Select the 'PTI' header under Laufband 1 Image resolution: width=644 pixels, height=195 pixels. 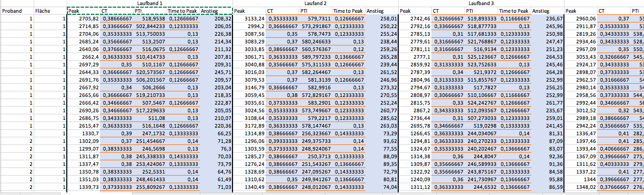[x=149, y=11]
